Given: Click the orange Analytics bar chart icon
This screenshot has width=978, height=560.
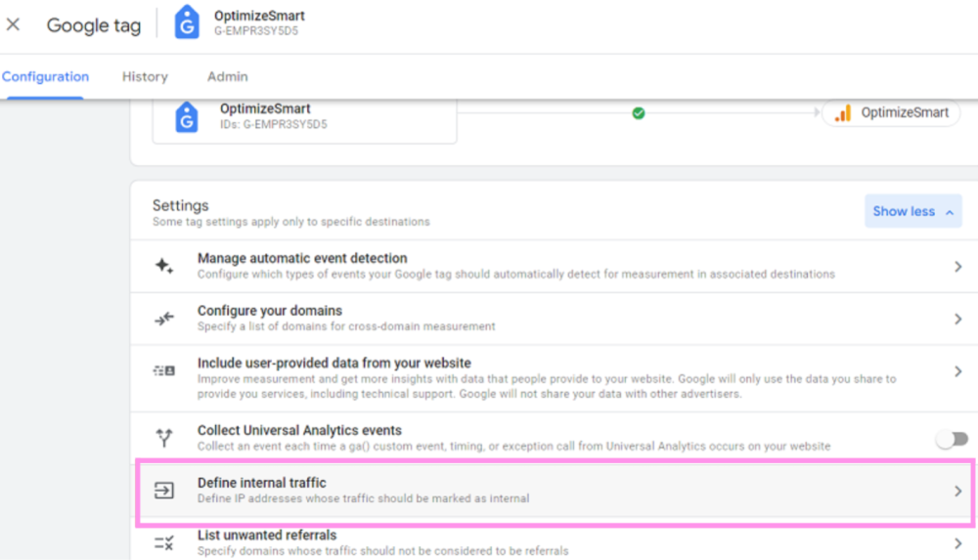Looking at the screenshot, I should click(843, 113).
